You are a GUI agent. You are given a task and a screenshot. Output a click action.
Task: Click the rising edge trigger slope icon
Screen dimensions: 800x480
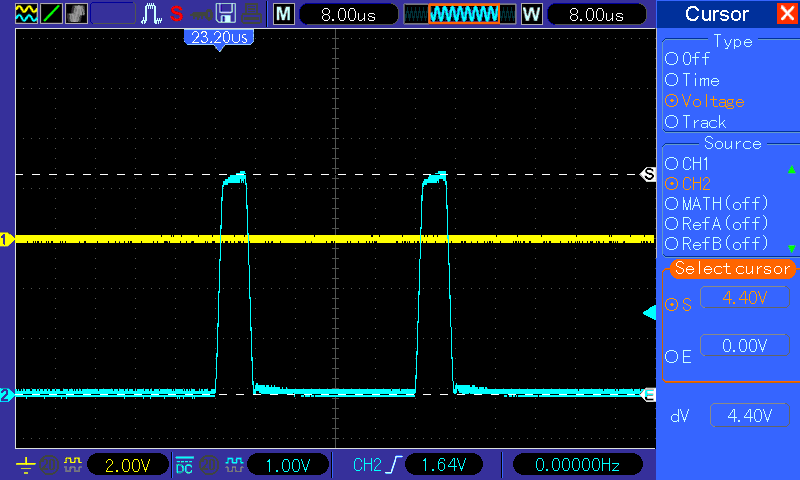click(395, 465)
